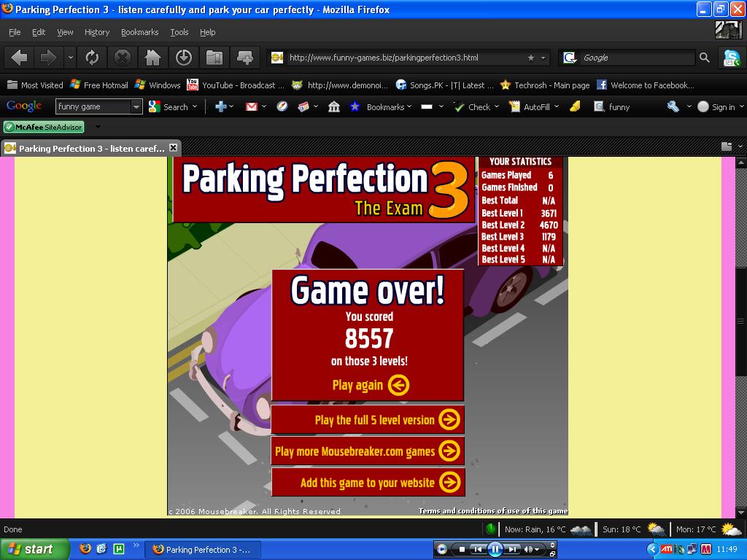747x560 pixels.
Task: Click the highlighter icon in Google Toolbar
Action: click(575, 106)
